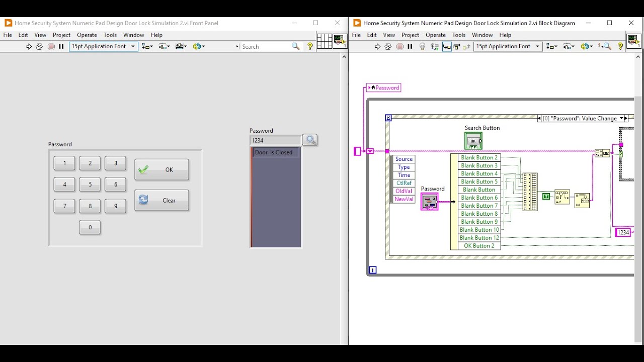Image resolution: width=644 pixels, height=362 pixels.
Task: Click keypad button 7
Action: click(64, 206)
